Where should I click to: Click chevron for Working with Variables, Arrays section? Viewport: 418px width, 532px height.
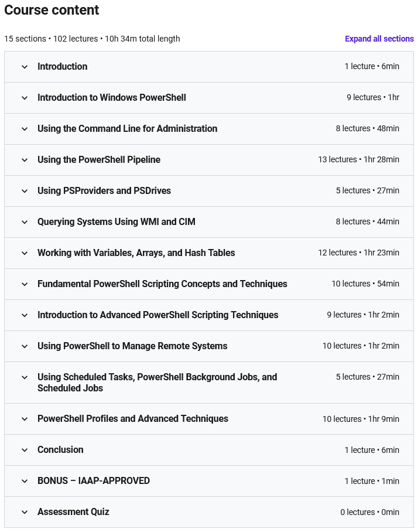point(25,253)
